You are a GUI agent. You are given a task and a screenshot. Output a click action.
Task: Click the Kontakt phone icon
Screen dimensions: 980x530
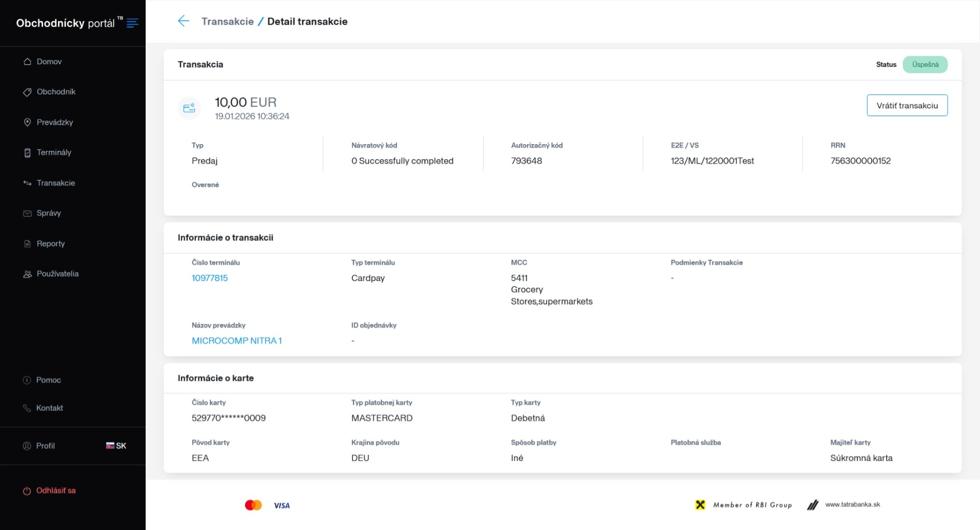pos(27,408)
